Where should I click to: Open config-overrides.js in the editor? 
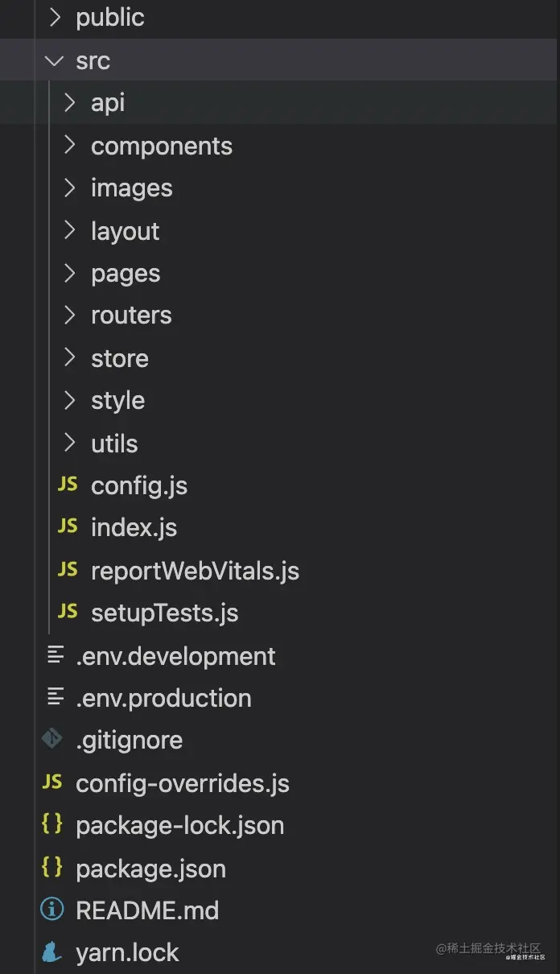[182, 783]
